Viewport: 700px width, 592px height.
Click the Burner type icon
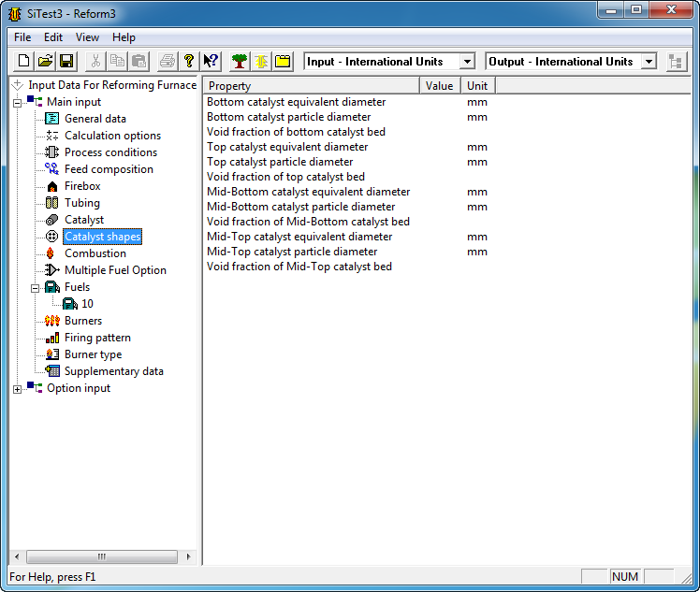(x=52, y=354)
